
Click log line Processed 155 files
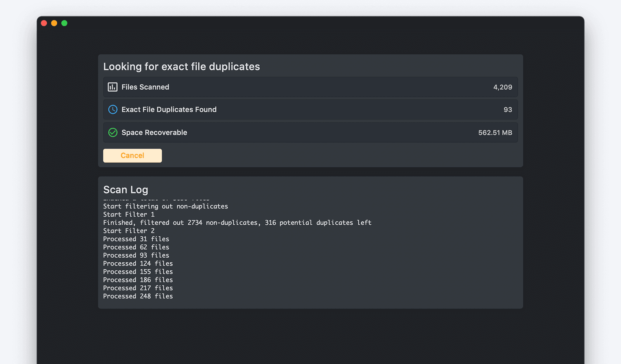coord(138,272)
